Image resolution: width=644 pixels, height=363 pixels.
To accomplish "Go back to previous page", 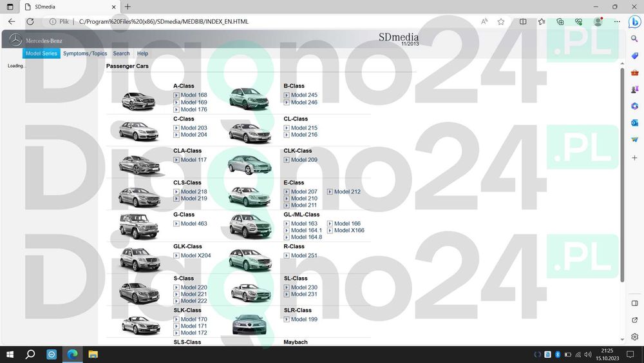I will click(12, 22).
